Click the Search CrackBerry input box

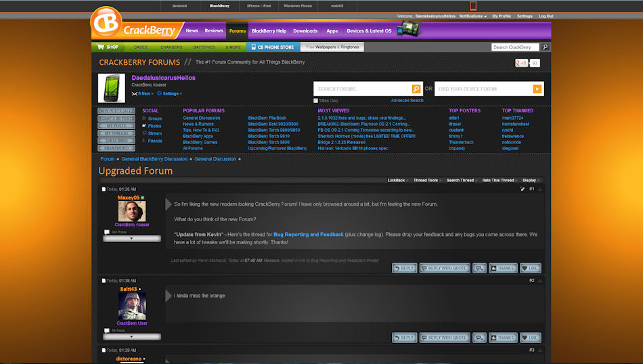tap(515, 47)
